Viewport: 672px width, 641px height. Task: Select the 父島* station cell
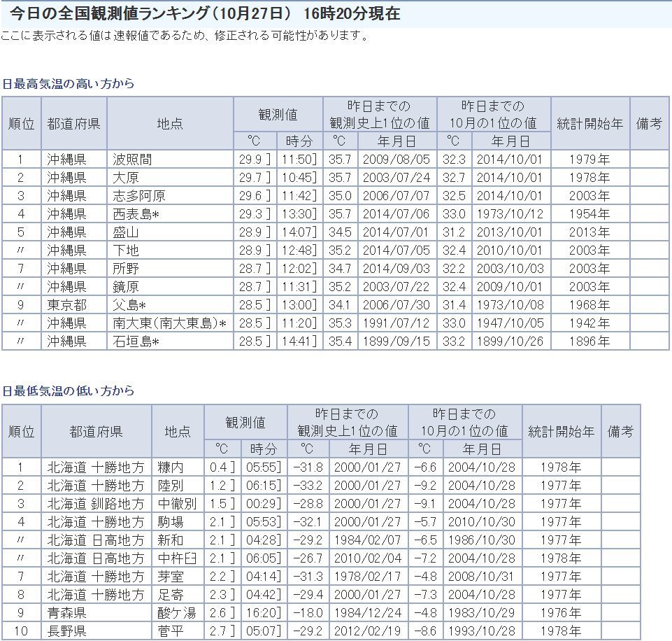click(170, 305)
